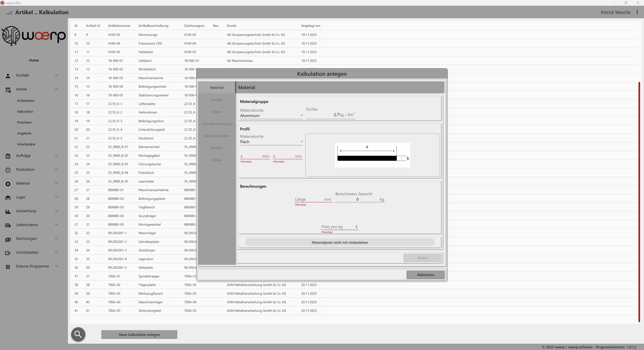Viewport: 644px width, 350px height.
Task: Open the three-dot menu beside Patrick Waschk
Action: [637, 12]
